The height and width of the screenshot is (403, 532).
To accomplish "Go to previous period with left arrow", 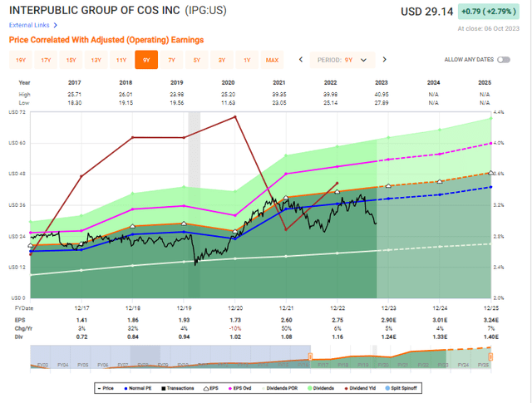I will 301,60.
